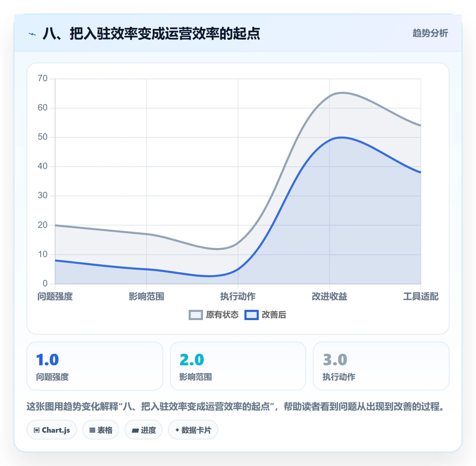Click the 进度 tag
The width and height of the screenshot is (476, 466).
point(143,430)
